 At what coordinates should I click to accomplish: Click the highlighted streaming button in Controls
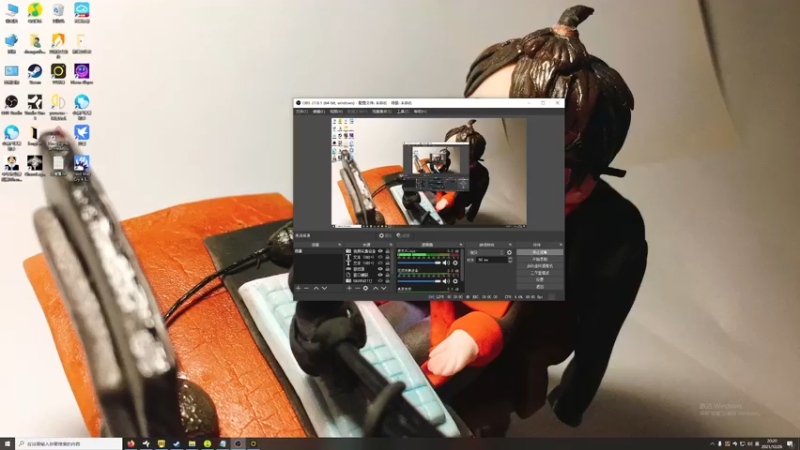(x=540, y=252)
